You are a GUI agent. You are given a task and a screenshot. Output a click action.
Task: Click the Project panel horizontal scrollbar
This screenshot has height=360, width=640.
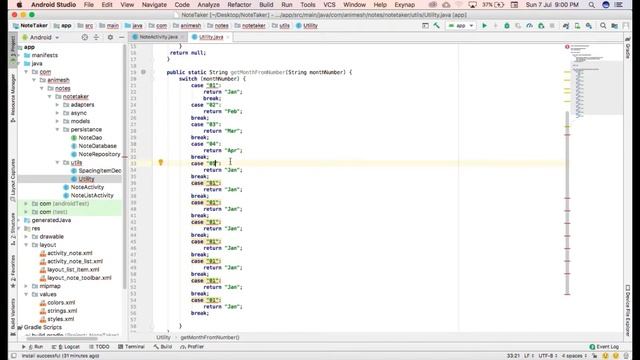pyautogui.click(x=62, y=338)
